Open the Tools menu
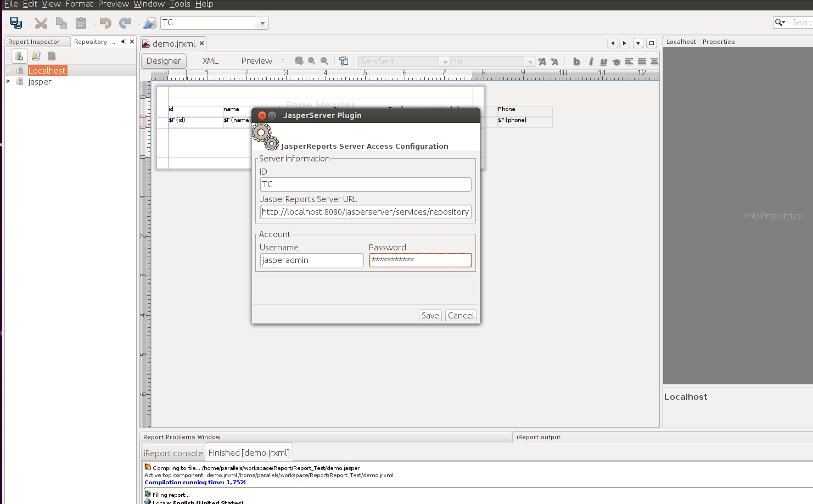813x504 pixels. 180,4
